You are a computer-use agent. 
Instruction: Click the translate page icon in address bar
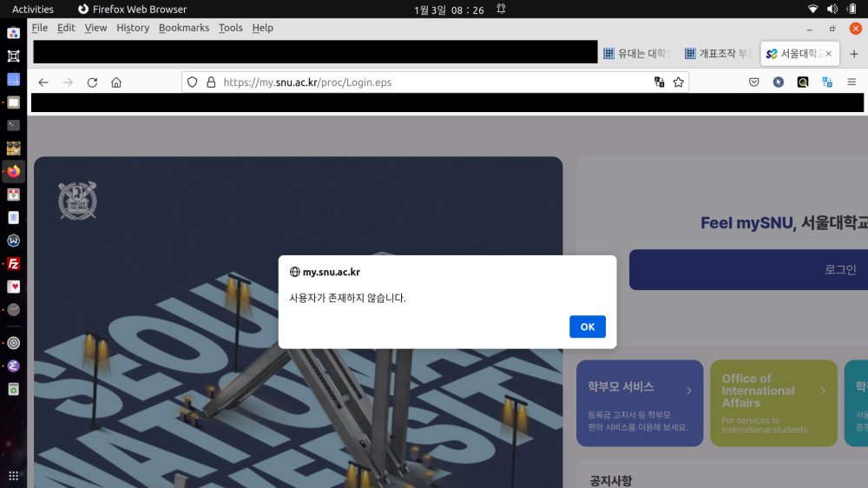(x=659, y=82)
